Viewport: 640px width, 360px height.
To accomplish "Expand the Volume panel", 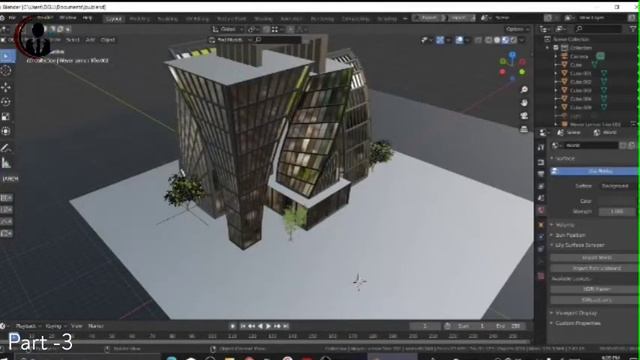I will pos(564,225).
